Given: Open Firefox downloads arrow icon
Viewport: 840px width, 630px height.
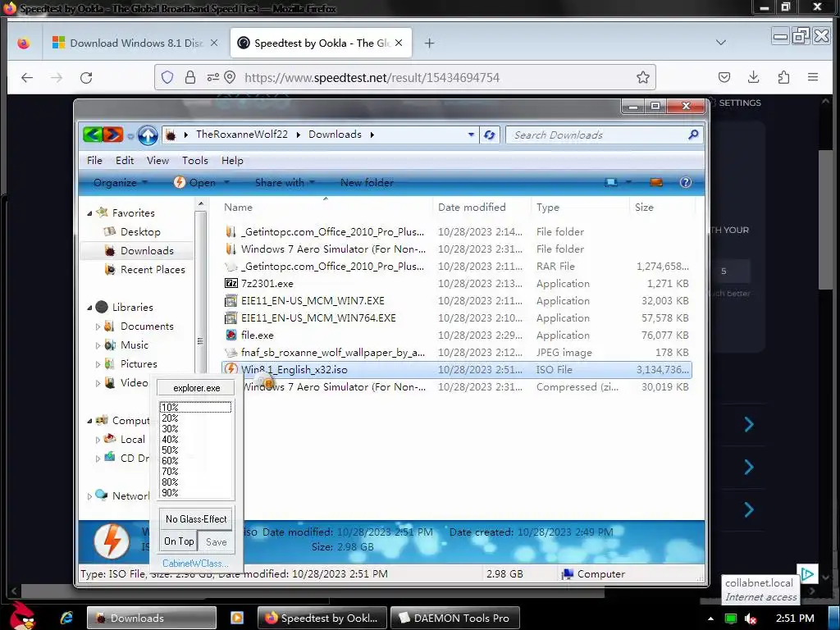Looking at the screenshot, I should (753, 77).
